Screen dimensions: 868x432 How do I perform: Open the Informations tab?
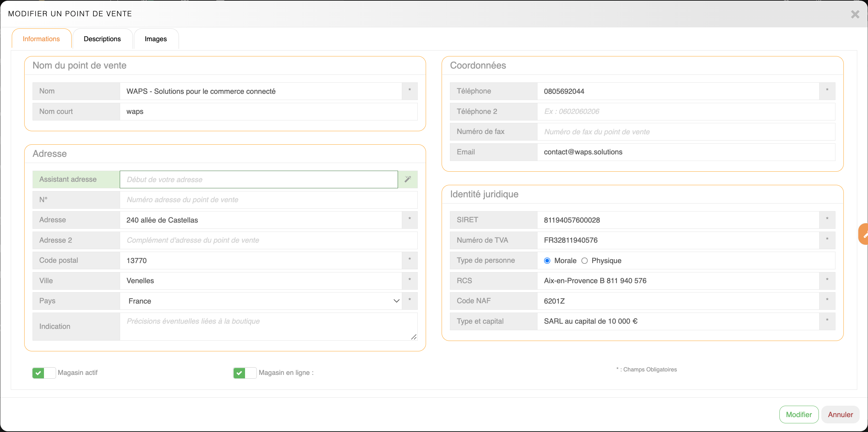(x=41, y=39)
